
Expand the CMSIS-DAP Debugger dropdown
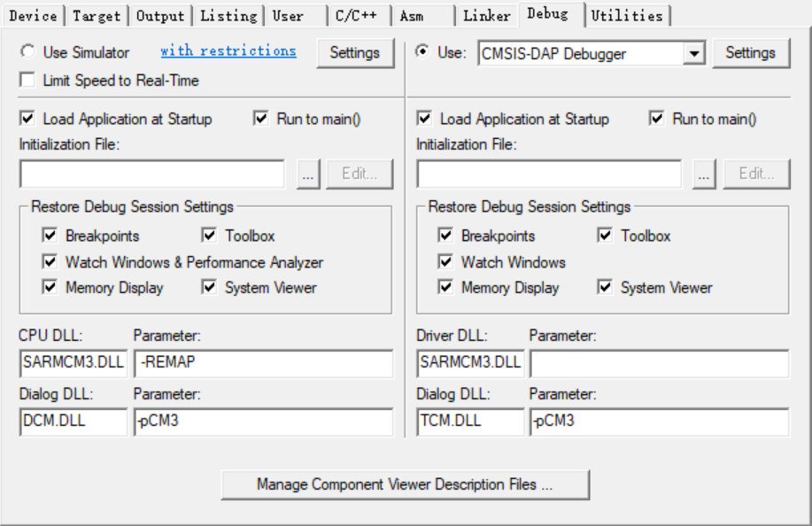pos(694,53)
